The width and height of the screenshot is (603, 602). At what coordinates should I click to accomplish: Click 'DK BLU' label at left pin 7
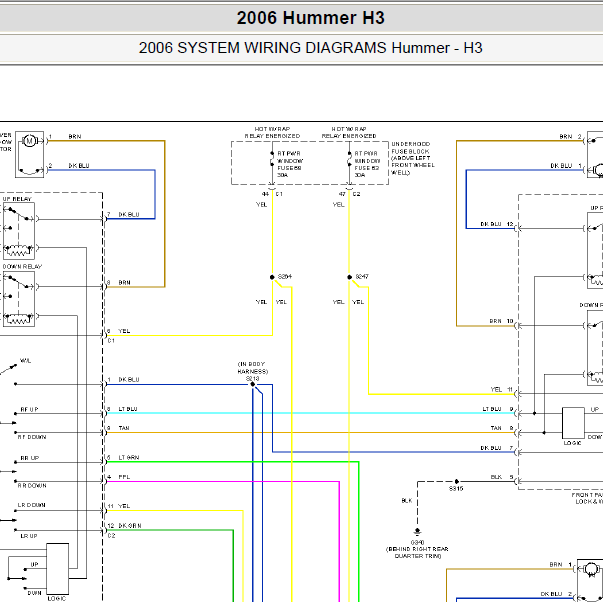129,214
